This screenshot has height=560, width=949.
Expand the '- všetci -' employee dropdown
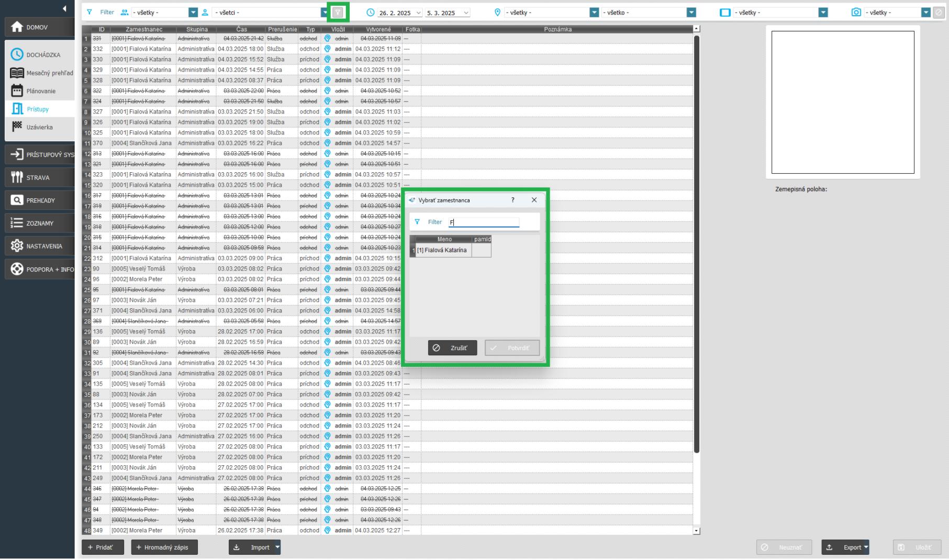[324, 13]
